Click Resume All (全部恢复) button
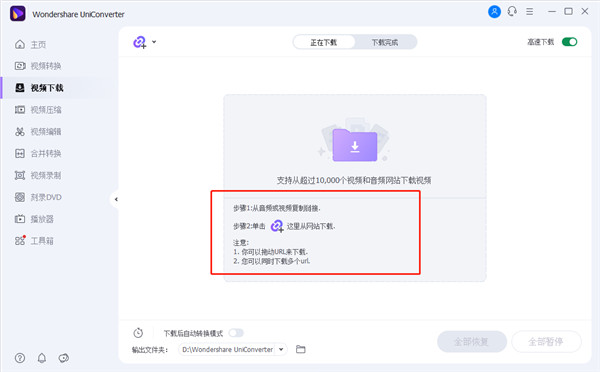The width and height of the screenshot is (600, 372). click(472, 341)
